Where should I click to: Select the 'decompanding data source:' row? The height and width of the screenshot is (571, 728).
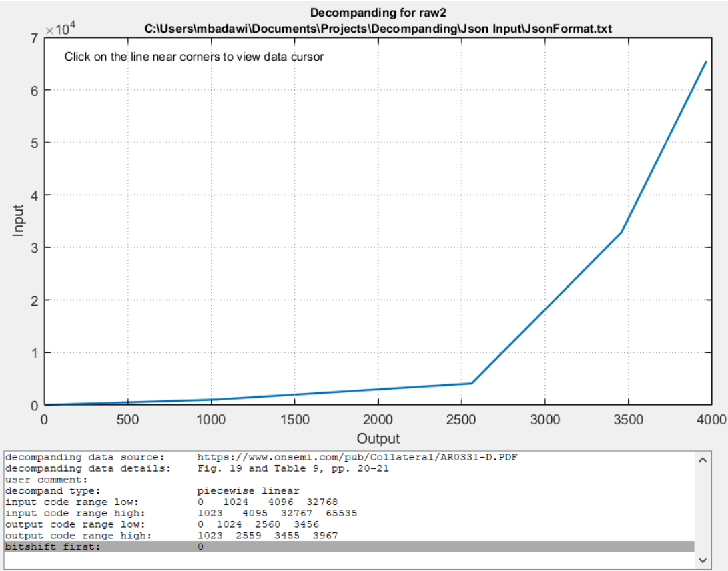[x=350, y=457]
